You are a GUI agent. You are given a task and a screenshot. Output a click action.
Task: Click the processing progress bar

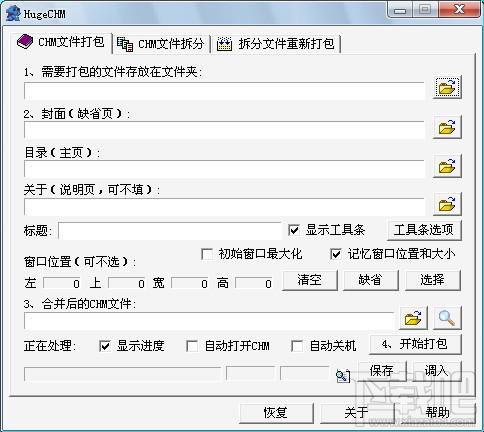tap(122, 374)
